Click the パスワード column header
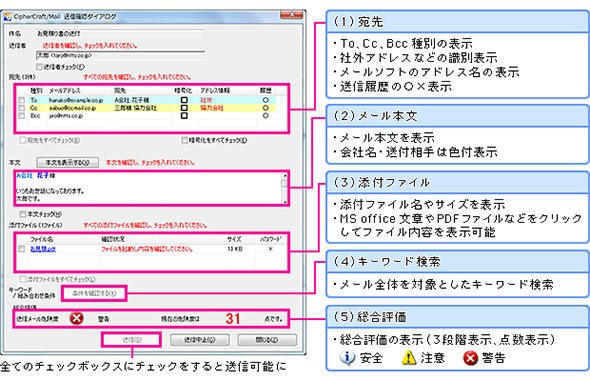The image size is (590, 381). pyautogui.click(x=270, y=239)
